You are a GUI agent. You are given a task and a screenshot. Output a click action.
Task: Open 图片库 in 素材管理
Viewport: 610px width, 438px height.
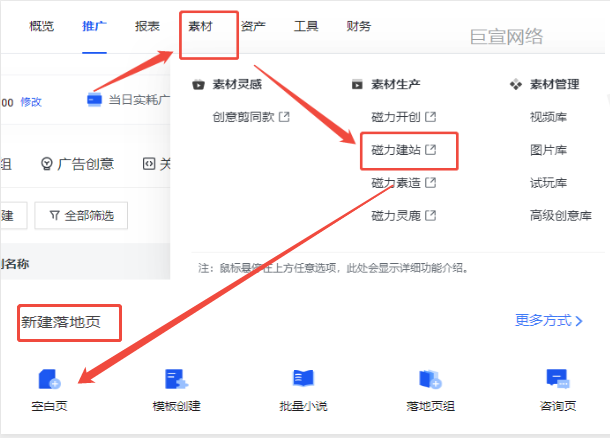(x=549, y=150)
